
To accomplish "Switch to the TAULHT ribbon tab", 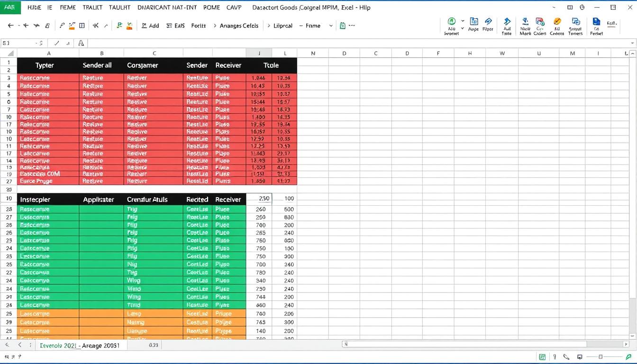I will 119,8.
